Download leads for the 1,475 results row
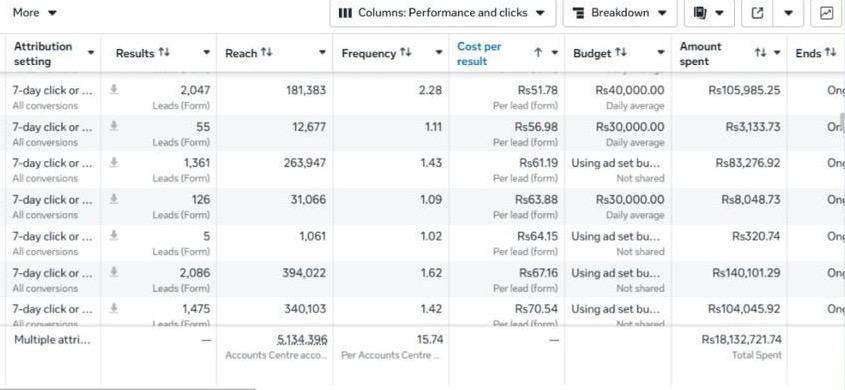Screen dimensions: 845x390 [114, 308]
